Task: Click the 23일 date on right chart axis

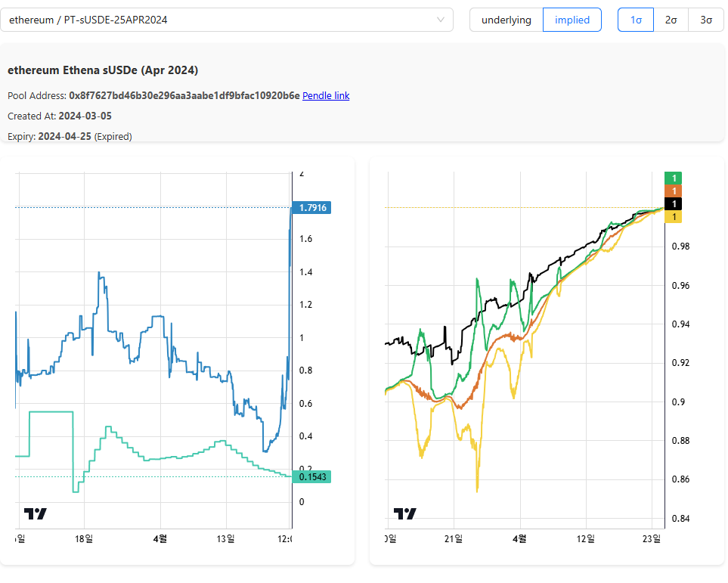Action: (x=652, y=539)
